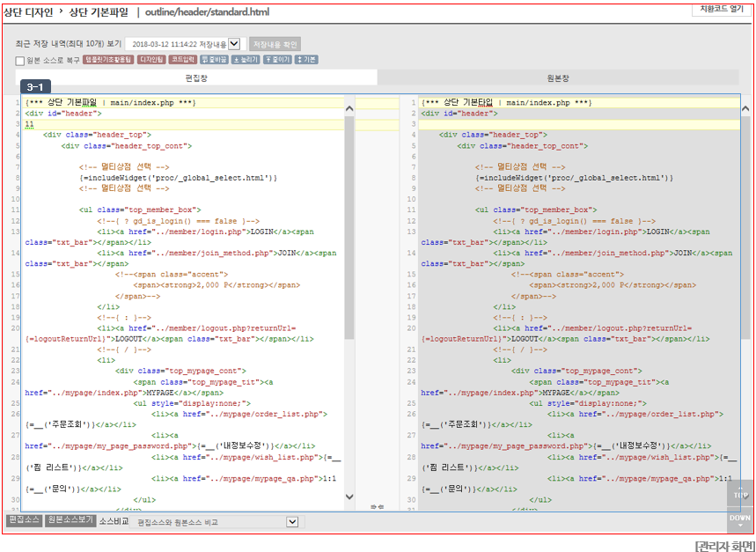Click the up arrow on the edit pane scrollbar
This screenshot has height=552, width=756.
pos(349,109)
